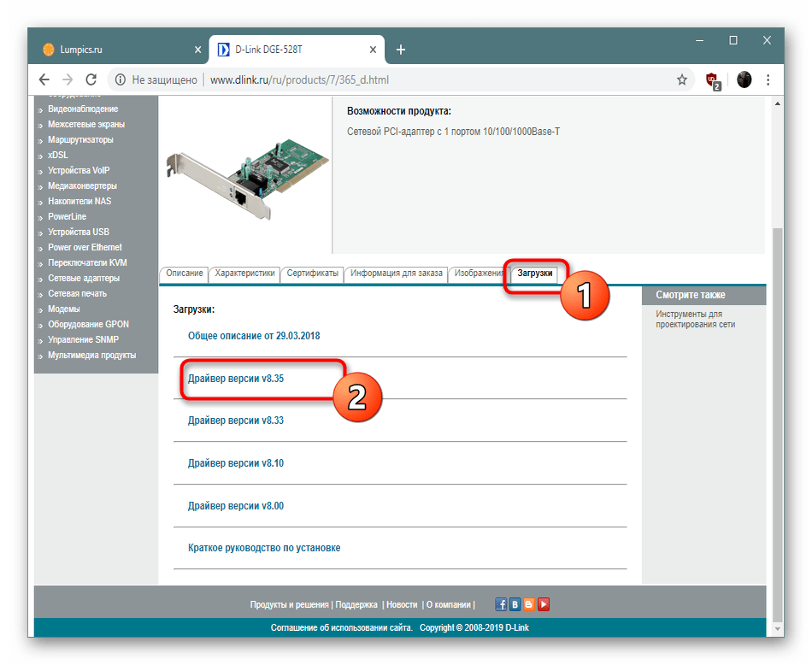Viewport: 812px width, 665px height.
Task: Bookmark this page with the star icon
Action: [681, 79]
